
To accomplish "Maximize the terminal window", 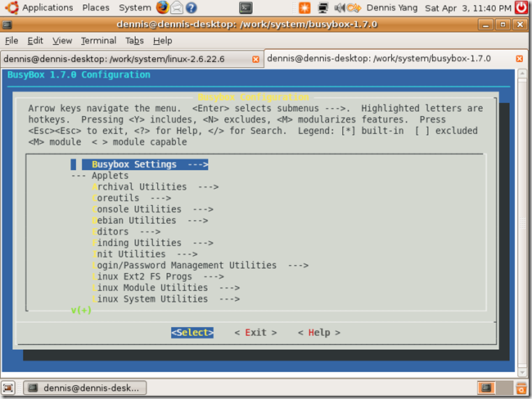I will [x=503, y=25].
